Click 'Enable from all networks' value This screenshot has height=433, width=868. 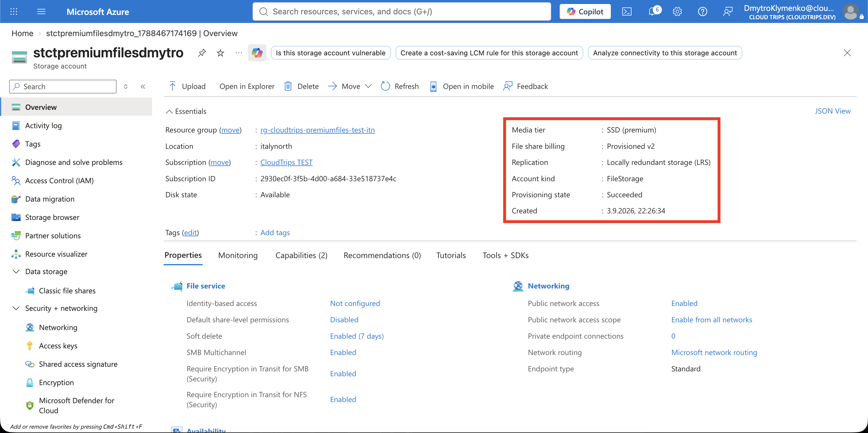pos(712,320)
